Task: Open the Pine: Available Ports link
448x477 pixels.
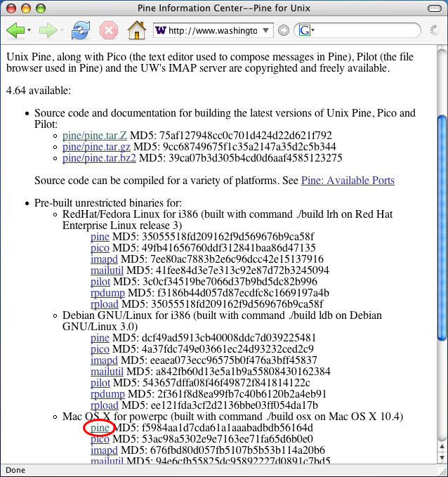Action: pos(348,181)
